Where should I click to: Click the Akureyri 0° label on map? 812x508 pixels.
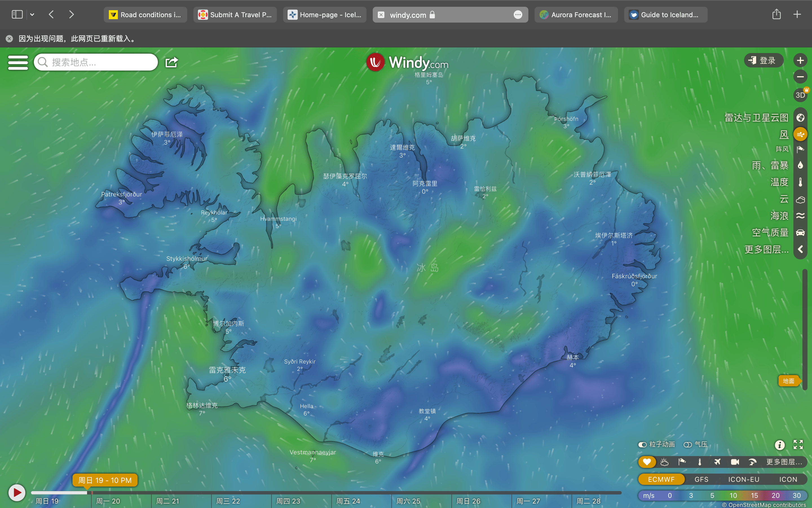425,187
